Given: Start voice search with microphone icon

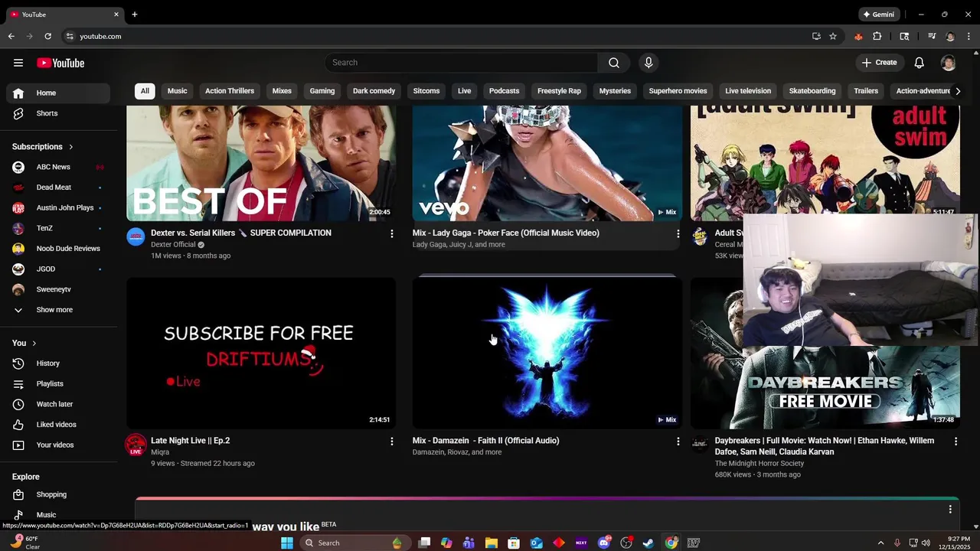Looking at the screenshot, I should (x=648, y=63).
